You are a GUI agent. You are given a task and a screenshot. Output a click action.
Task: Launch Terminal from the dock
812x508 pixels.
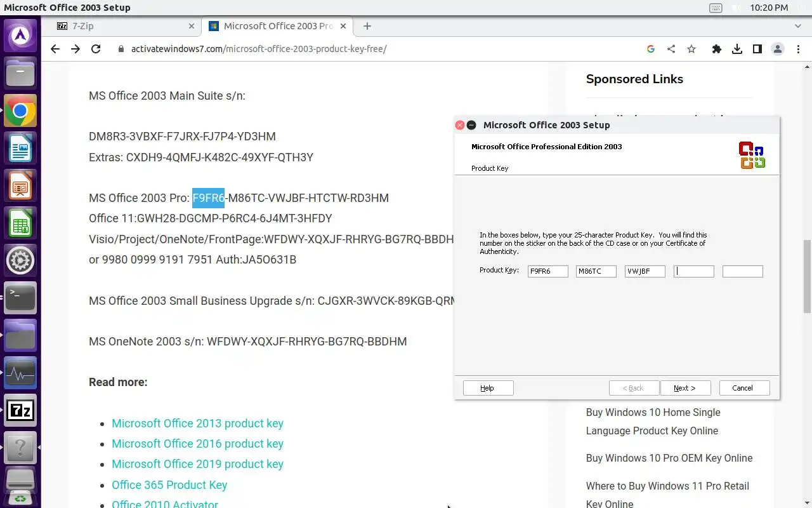click(20, 298)
